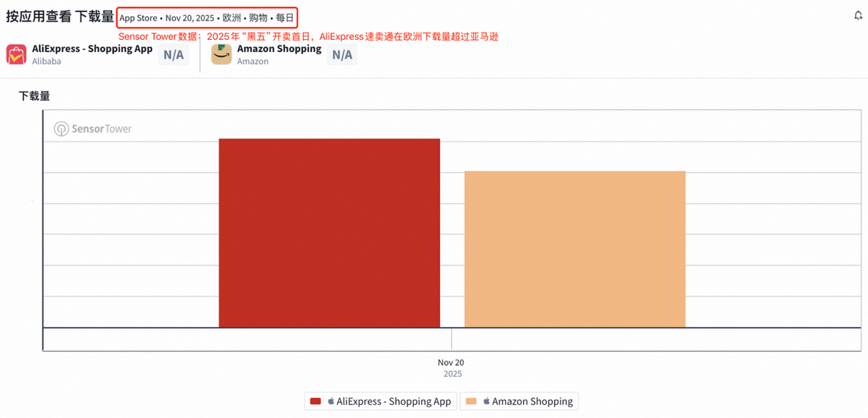868x418 pixels.
Task: Click the tall red AliExpress bar
Action: point(329,233)
